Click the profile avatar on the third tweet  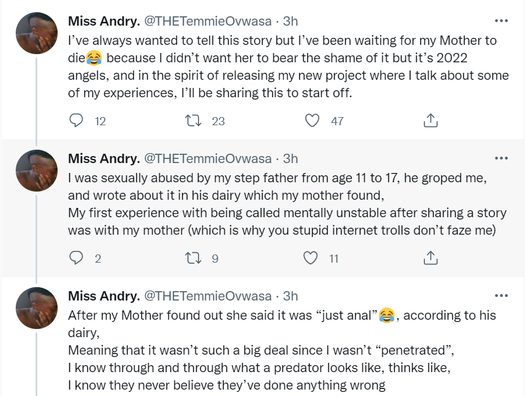click(x=36, y=308)
